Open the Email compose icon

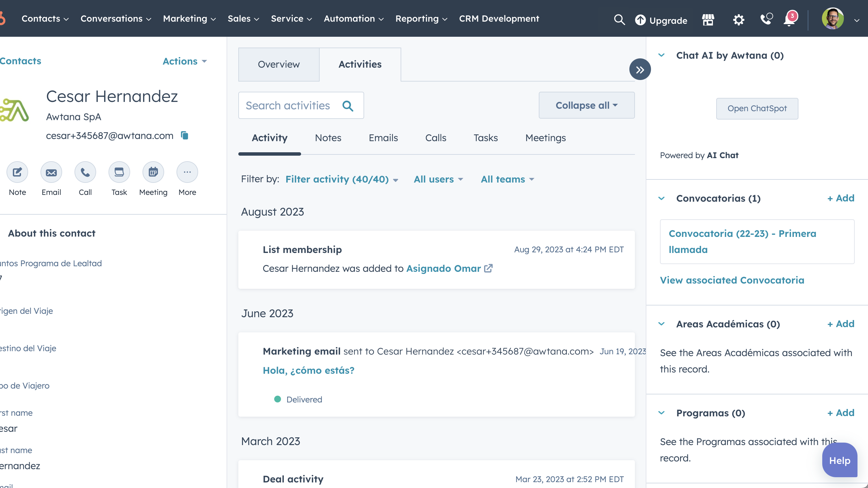[x=51, y=172]
